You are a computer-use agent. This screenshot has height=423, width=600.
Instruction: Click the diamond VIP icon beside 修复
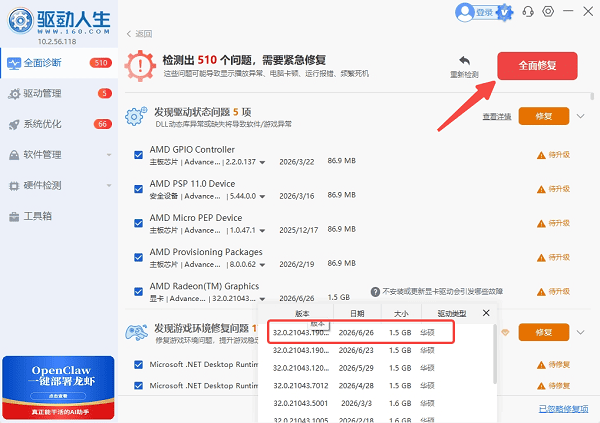pyautogui.click(x=505, y=332)
